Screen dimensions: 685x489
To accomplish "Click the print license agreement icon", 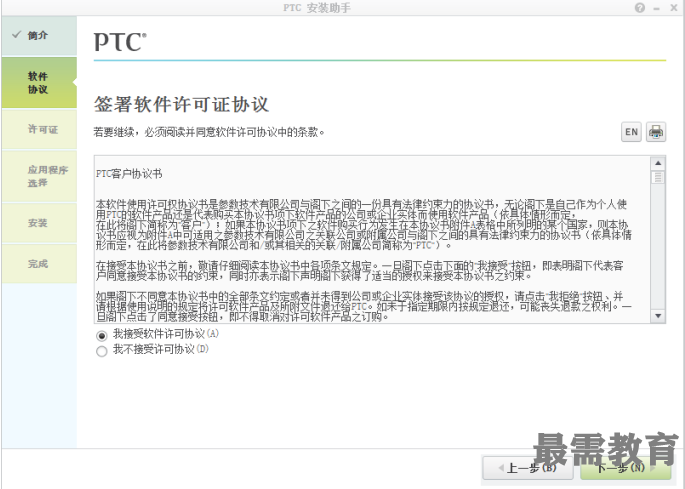I will point(656,132).
